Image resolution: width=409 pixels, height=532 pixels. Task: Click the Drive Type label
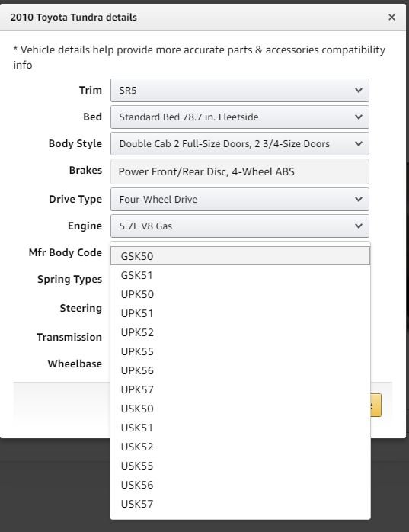pyautogui.click(x=75, y=200)
